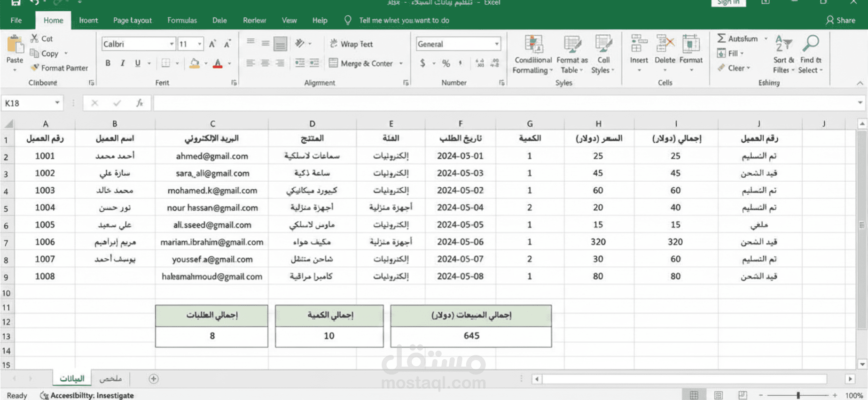Screen dimensions: 868x400
Task: Switch to the ملخص sheet tab
Action: [x=110, y=378]
